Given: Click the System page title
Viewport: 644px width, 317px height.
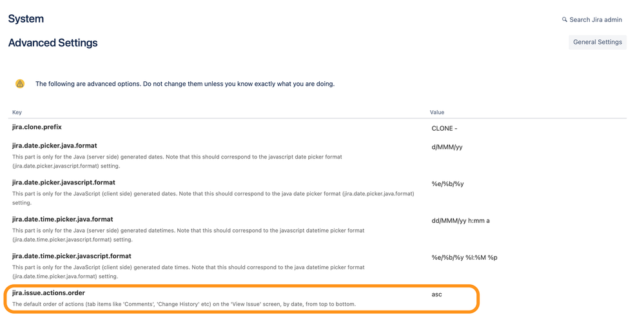Looking at the screenshot, I should click(26, 19).
